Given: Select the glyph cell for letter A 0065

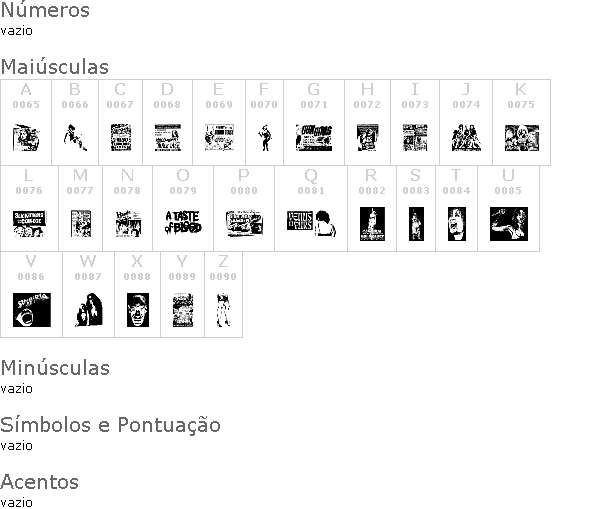Looking at the screenshot, I should click(26, 122).
